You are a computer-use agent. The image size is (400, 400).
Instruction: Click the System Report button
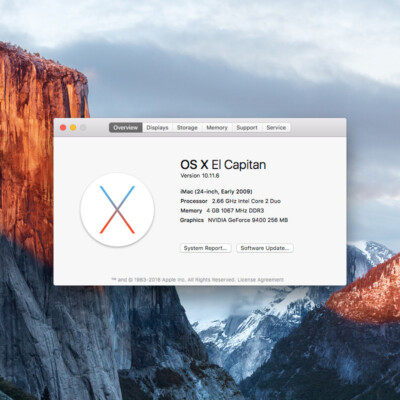(206, 248)
